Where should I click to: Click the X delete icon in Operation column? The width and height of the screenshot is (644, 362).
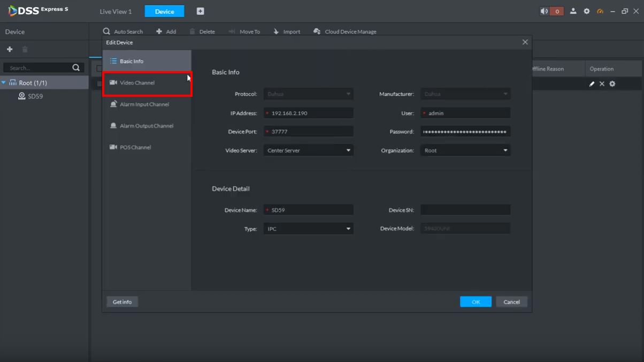click(602, 84)
